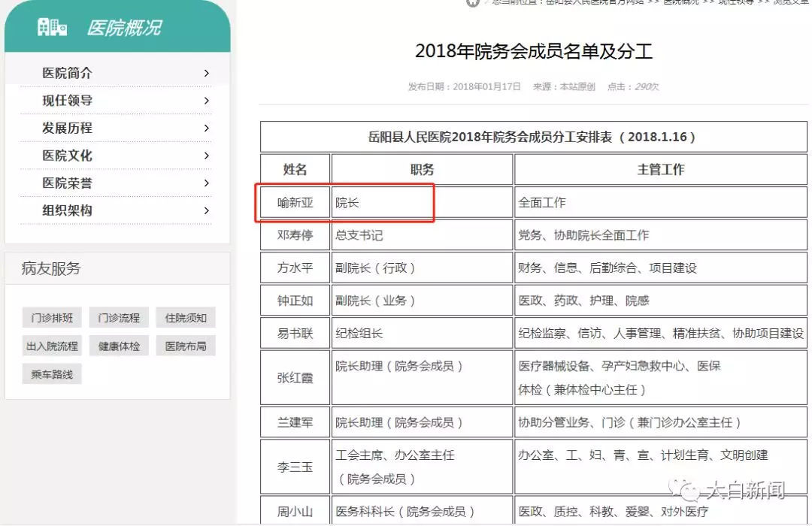Expand the 医院简介 sidebar chevron
This screenshot has height=526, width=812.
pyautogui.click(x=208, y=73)
